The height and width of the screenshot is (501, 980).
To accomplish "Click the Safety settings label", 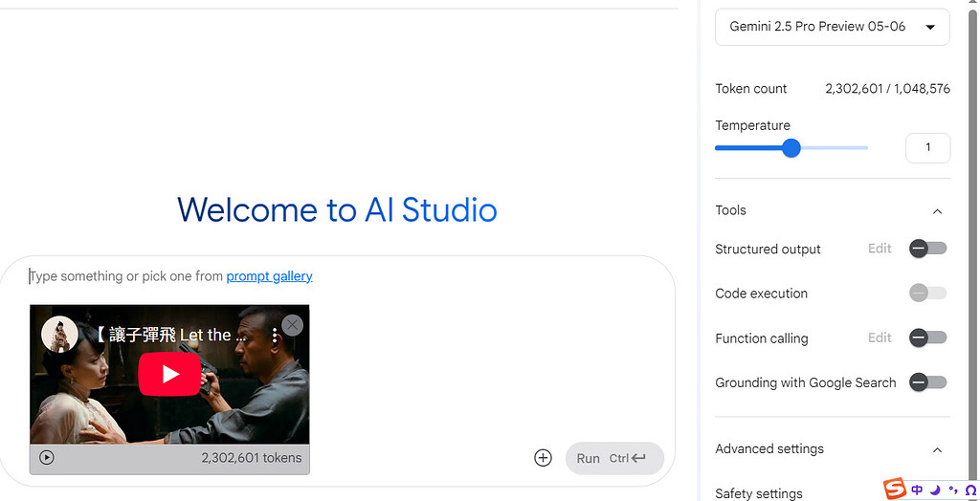I will [759, 493].
